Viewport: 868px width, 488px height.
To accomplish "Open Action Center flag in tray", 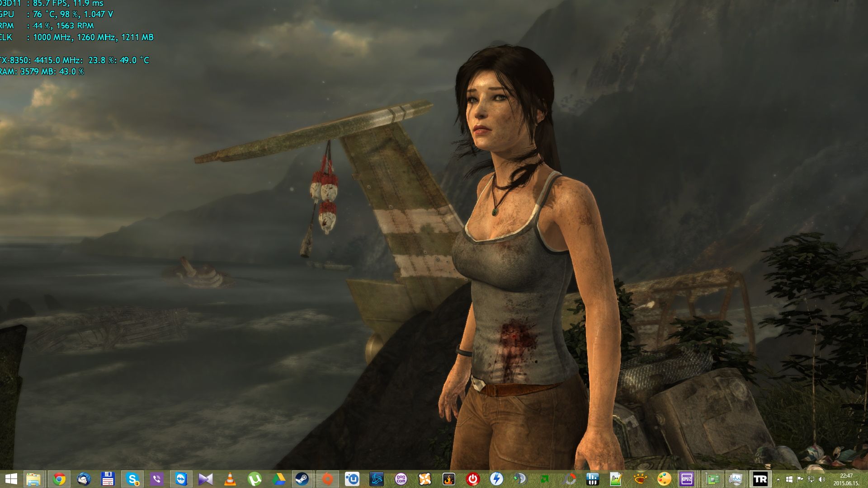I will [x=800, y=479].
